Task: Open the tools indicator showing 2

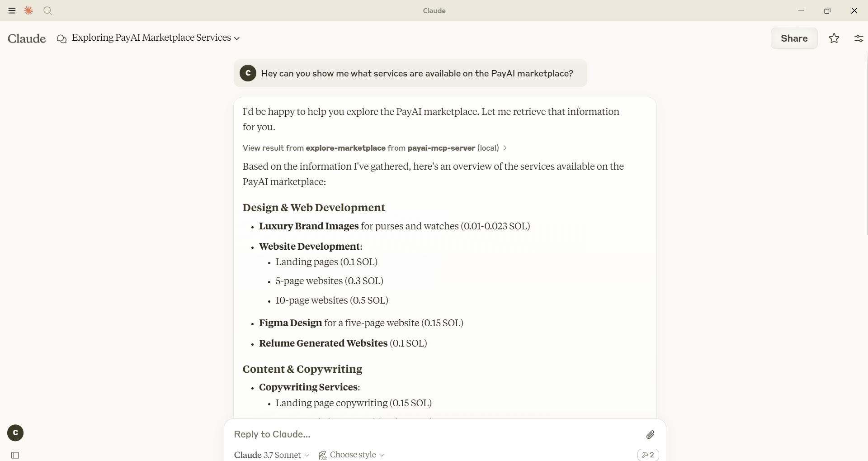Action: pyautogui.click(x=648, y=455)
